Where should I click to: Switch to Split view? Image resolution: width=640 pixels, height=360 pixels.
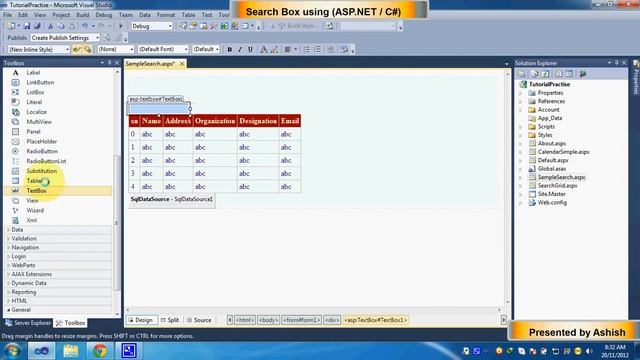[x=170, y=320]
